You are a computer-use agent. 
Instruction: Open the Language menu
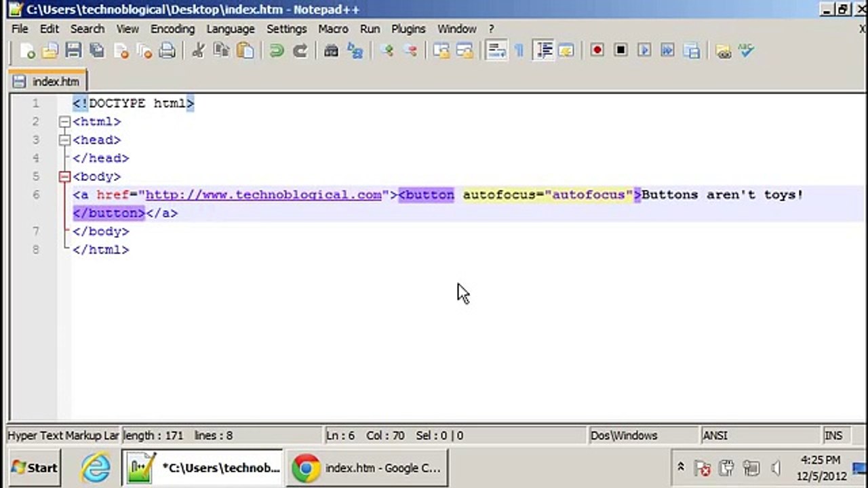(x=231, y=29)
